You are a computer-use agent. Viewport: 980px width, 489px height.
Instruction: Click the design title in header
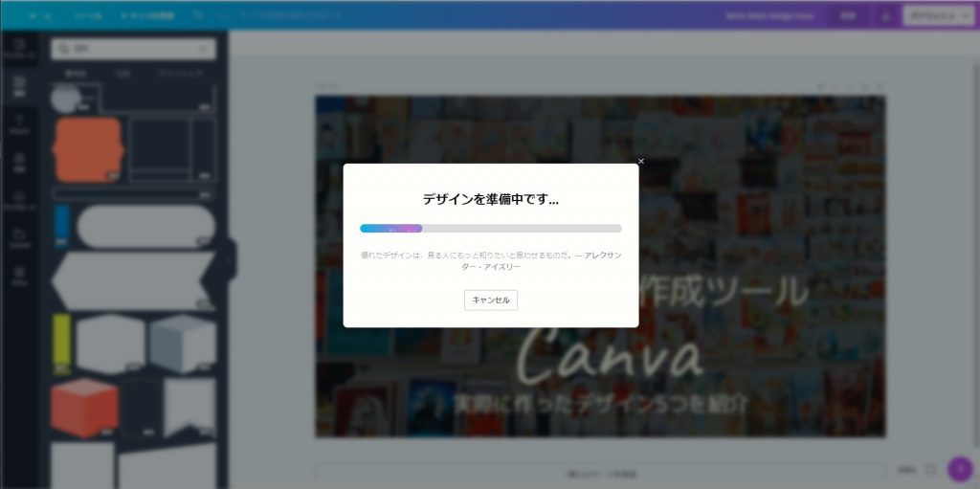pos(769,15)
